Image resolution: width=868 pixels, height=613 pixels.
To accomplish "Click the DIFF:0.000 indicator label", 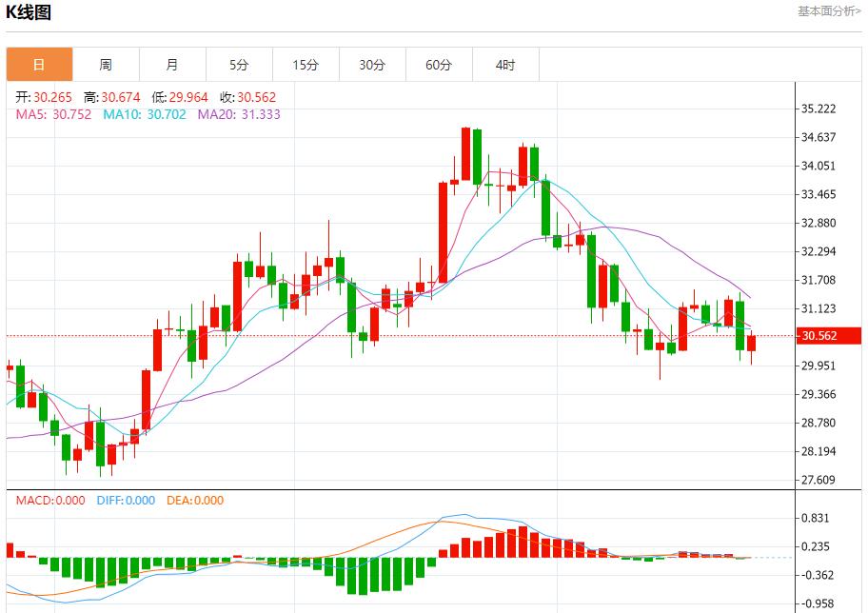I will [x=126, y=501].
